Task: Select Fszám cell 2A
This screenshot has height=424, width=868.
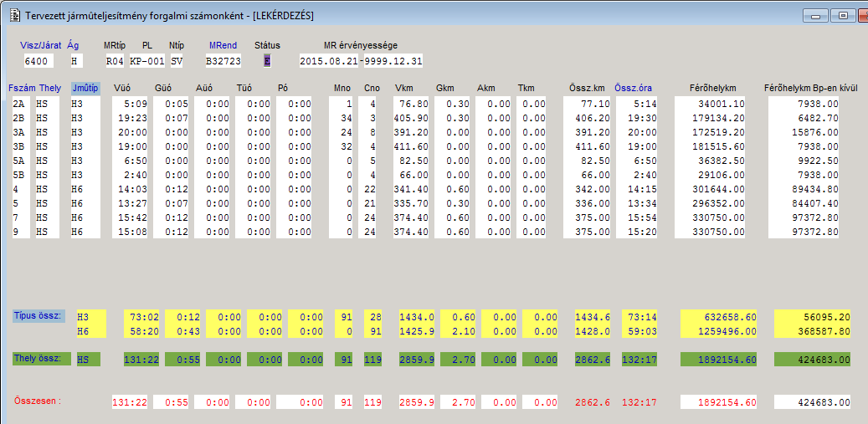Action: 22,104
